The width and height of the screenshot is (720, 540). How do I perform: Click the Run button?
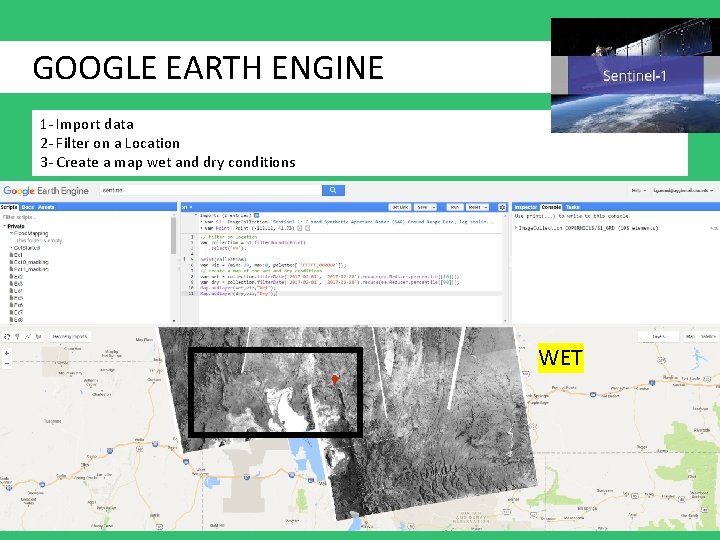tap(455, 207)
